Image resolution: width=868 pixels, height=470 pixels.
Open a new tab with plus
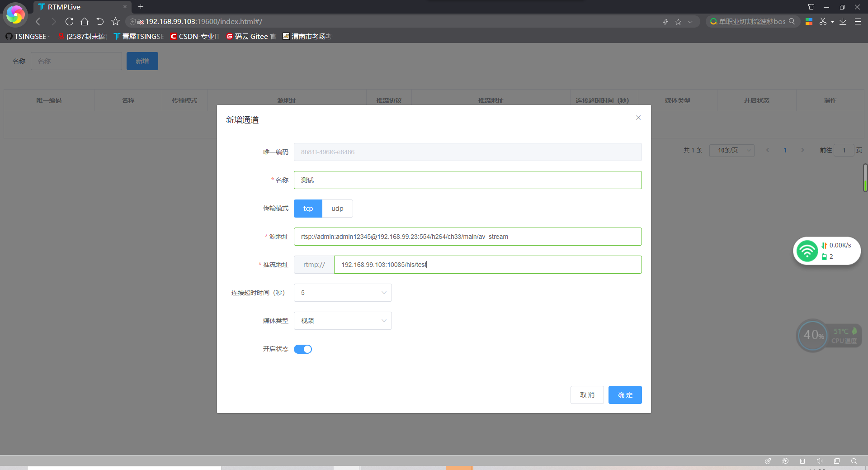pyautogui.click(x=141, y=7)
